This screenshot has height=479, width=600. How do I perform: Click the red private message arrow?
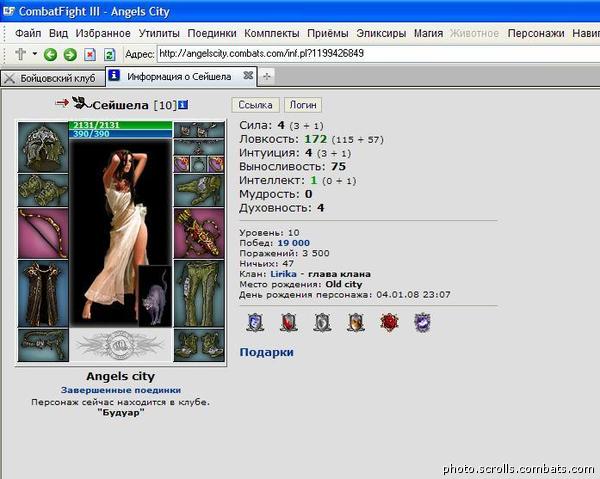pyautogui.click(x=62, y=103)
